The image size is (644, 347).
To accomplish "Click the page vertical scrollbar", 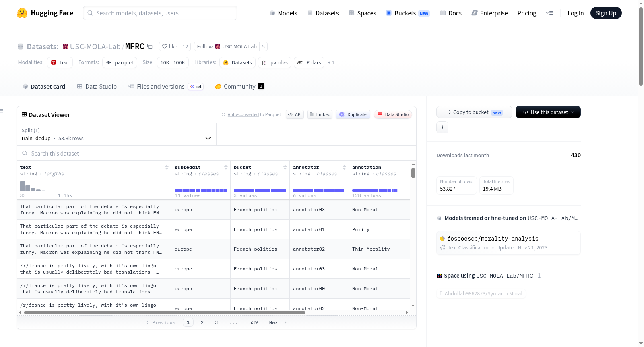I will (641, 46).
